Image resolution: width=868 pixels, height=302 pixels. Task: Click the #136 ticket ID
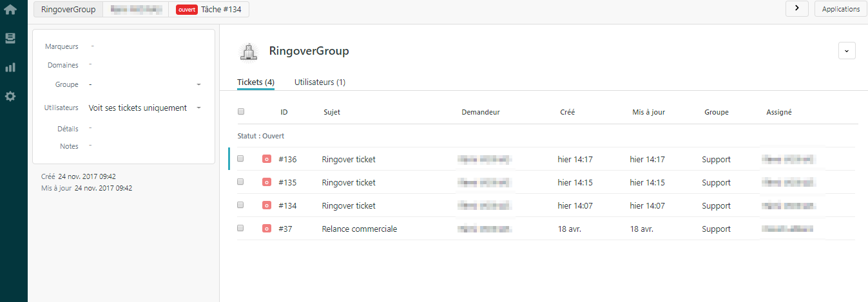[x=287, y=159]
